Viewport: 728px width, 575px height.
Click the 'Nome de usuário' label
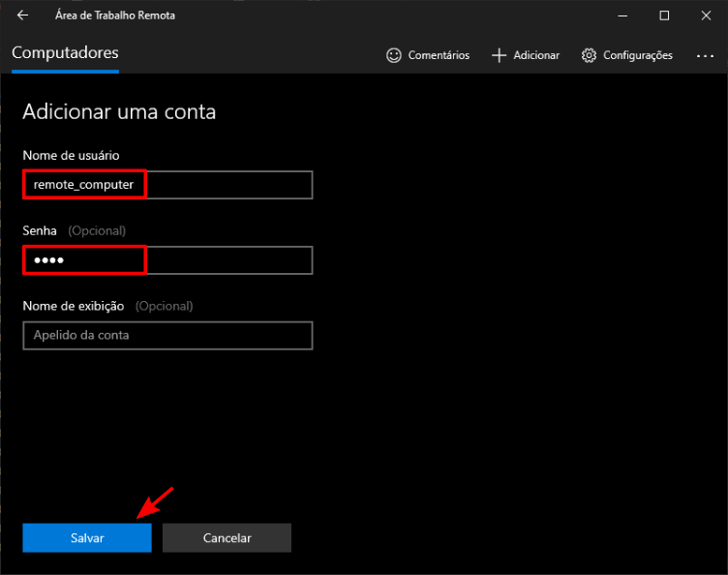tap(71, 156)
